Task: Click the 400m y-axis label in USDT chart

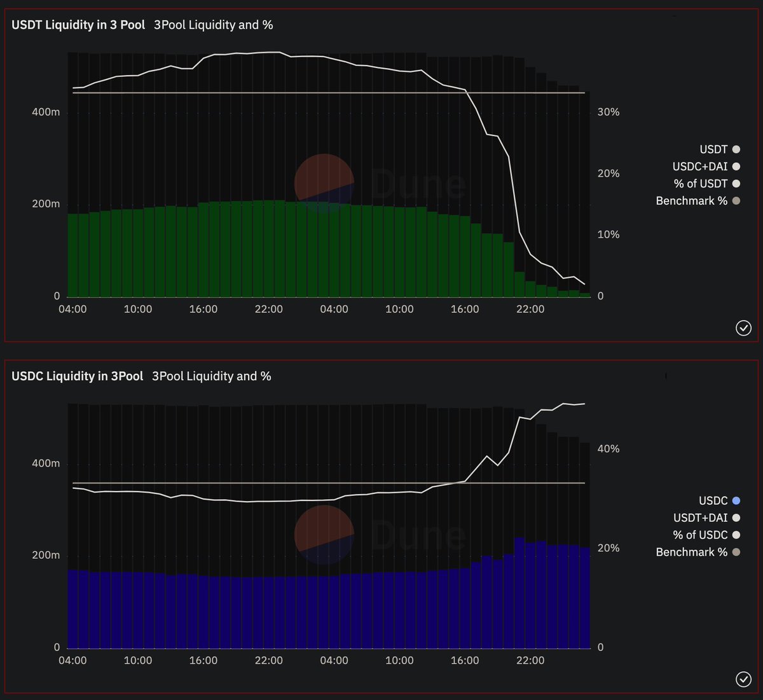Action: point(46,112)
